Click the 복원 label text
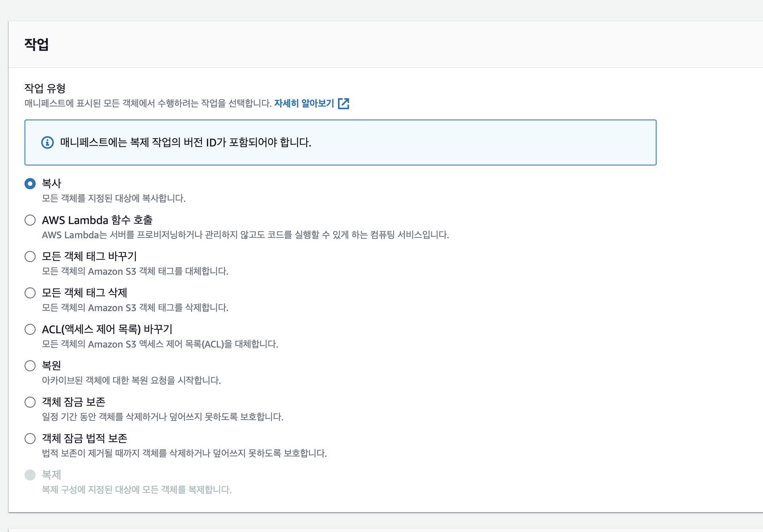 click(51, 366)
